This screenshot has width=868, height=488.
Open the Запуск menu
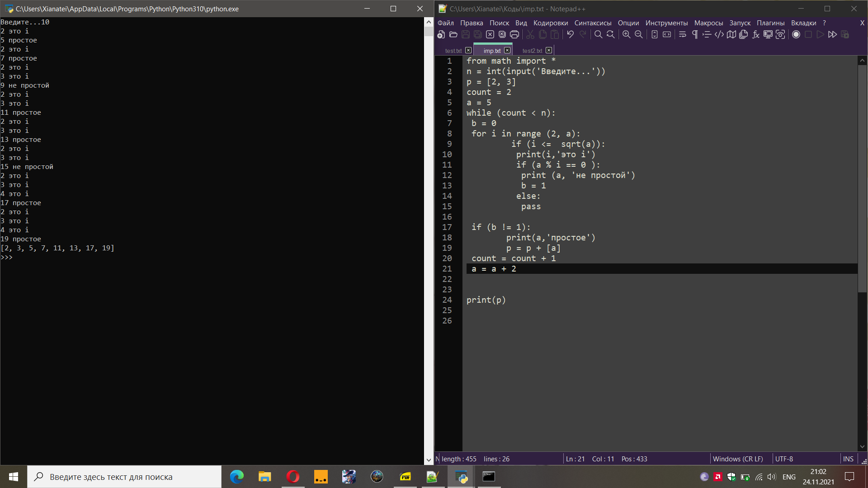pos(740,23)
